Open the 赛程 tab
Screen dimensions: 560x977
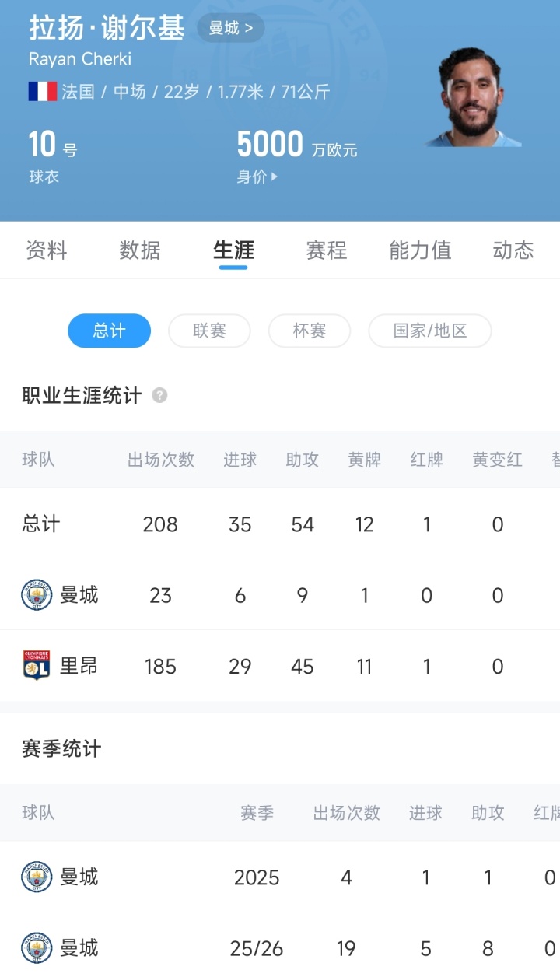[x=326, y=250]
